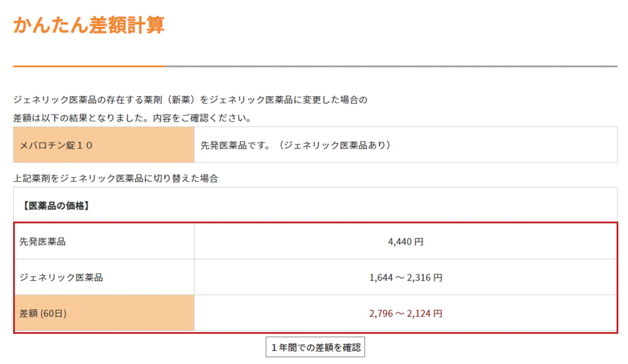
Task: Click the 【医薬品の価格】 table header
Action: 54,206
